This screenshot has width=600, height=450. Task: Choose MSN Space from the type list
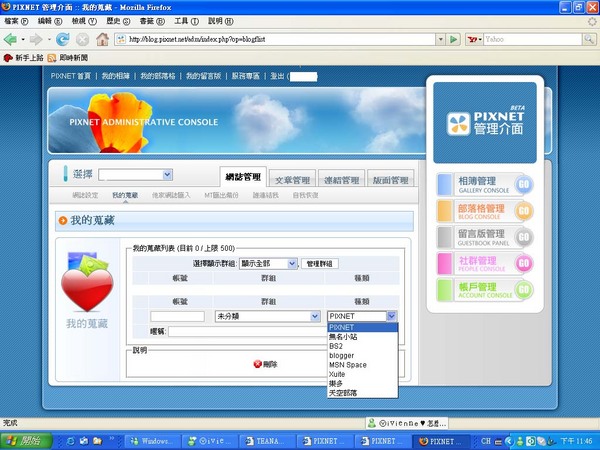pyautogui.click(x=362, y=365)
